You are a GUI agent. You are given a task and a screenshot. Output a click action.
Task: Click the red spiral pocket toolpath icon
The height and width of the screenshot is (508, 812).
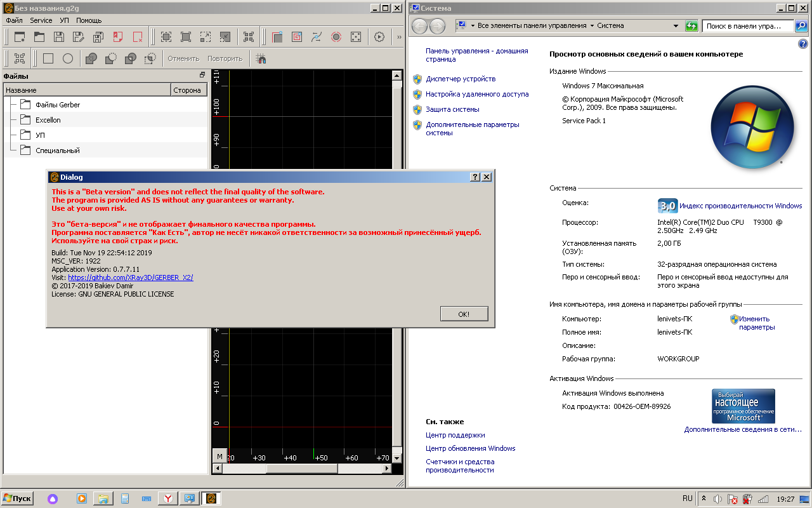point(297,37)
